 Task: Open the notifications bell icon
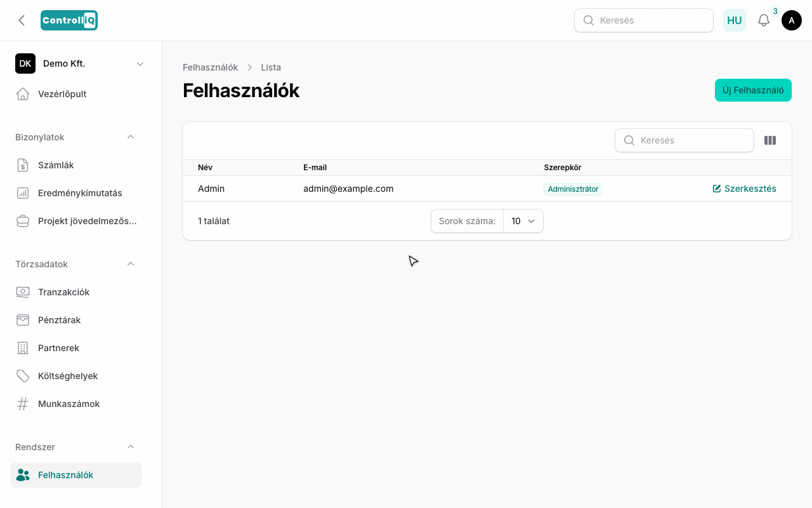click(764, 20)
